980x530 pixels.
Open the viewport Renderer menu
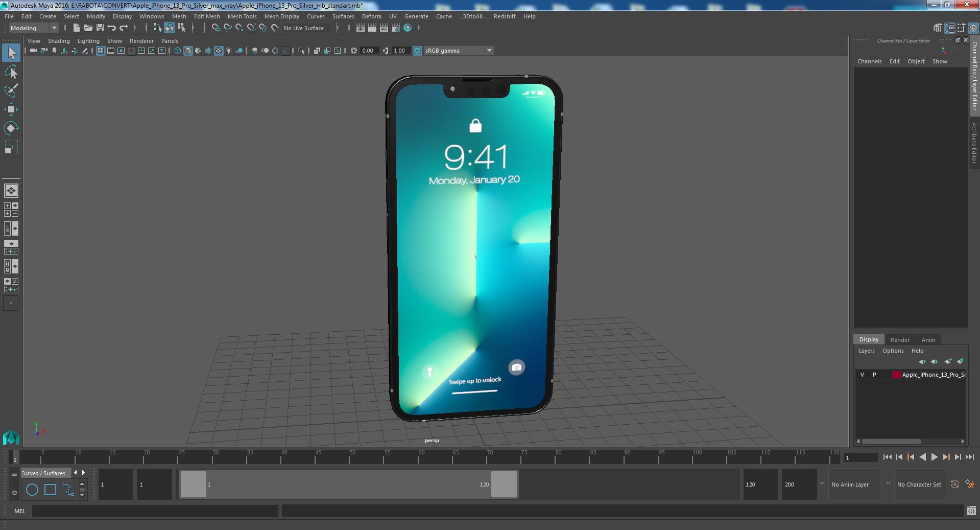tap(141, 41)
